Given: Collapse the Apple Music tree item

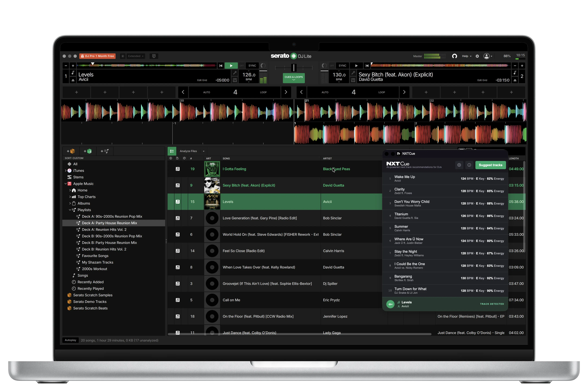Looking at the screenshot, I should click(x=66, y=184).
